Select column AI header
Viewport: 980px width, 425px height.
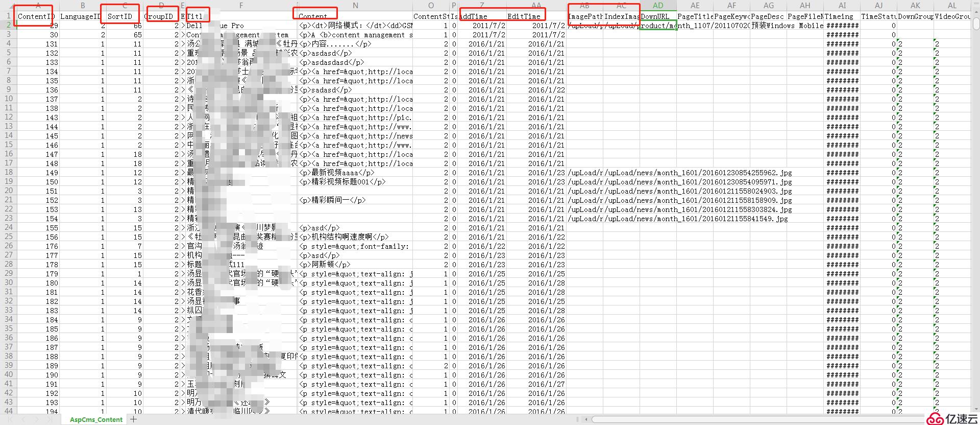(842, 6)
